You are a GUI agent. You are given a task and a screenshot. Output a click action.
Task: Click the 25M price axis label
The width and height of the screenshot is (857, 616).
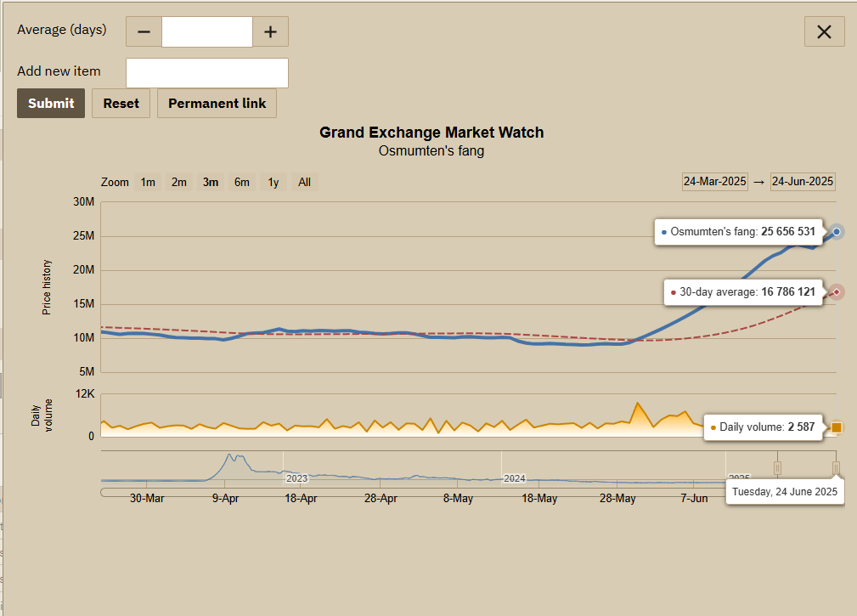pos(83,236)
